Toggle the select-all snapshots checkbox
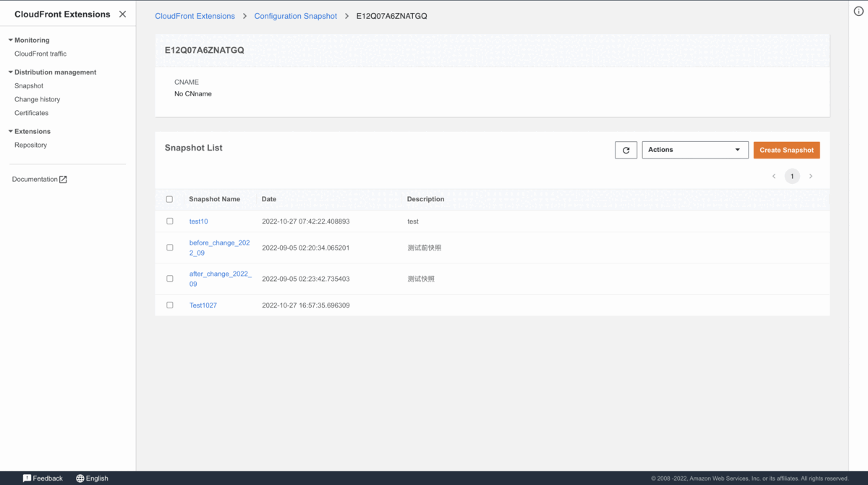 pos(170,199)
